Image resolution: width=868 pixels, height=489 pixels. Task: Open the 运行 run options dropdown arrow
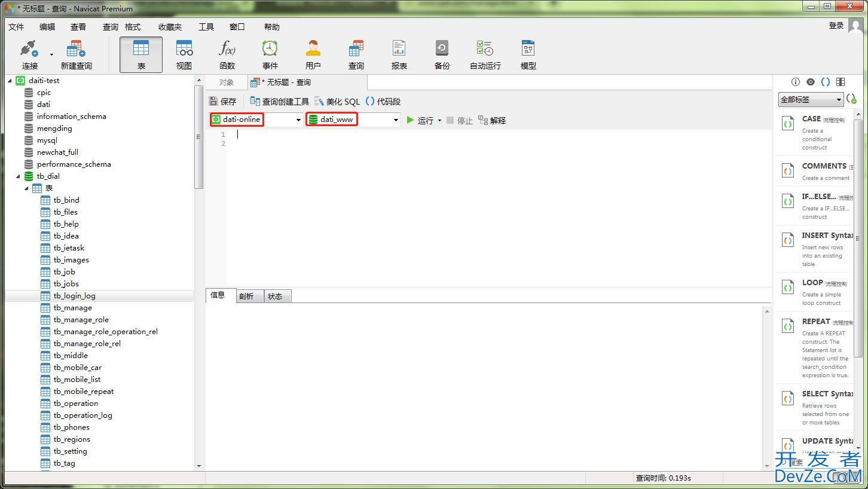click(439, 121)
